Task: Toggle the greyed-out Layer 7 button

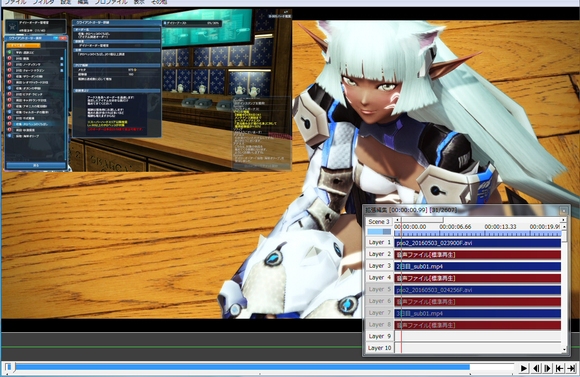Action: coord(380,313)
